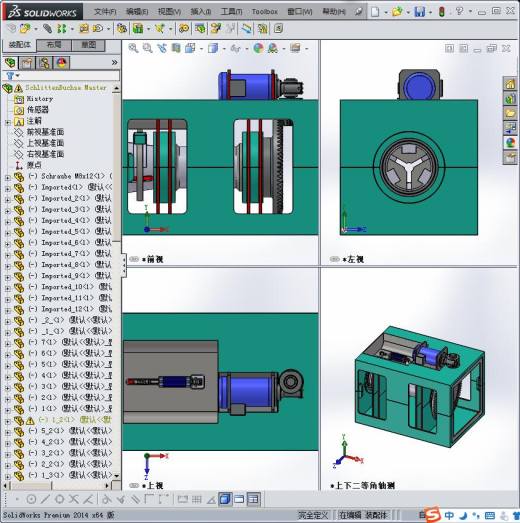Open the 文件(F) menu
520x523 pixels.
(x=105, y=12)
